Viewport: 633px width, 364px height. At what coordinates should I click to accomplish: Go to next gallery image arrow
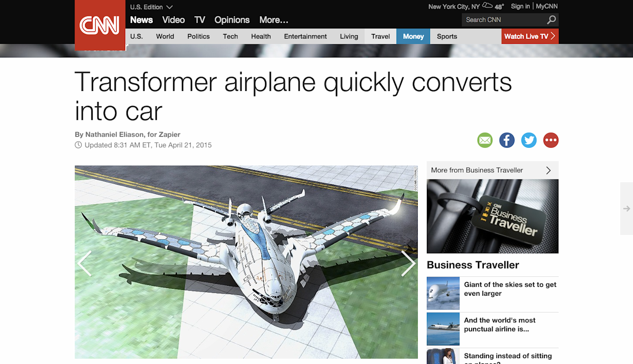coord(408,264)
